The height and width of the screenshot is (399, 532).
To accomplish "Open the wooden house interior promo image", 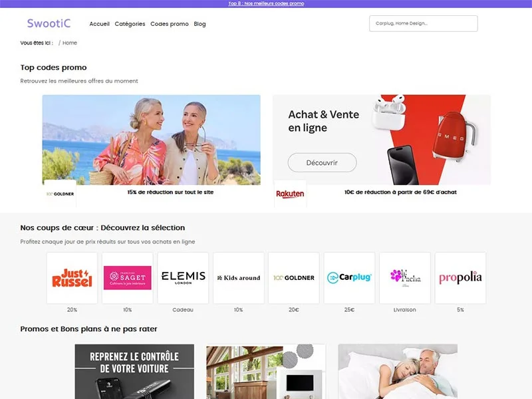I will pos(266,372).
